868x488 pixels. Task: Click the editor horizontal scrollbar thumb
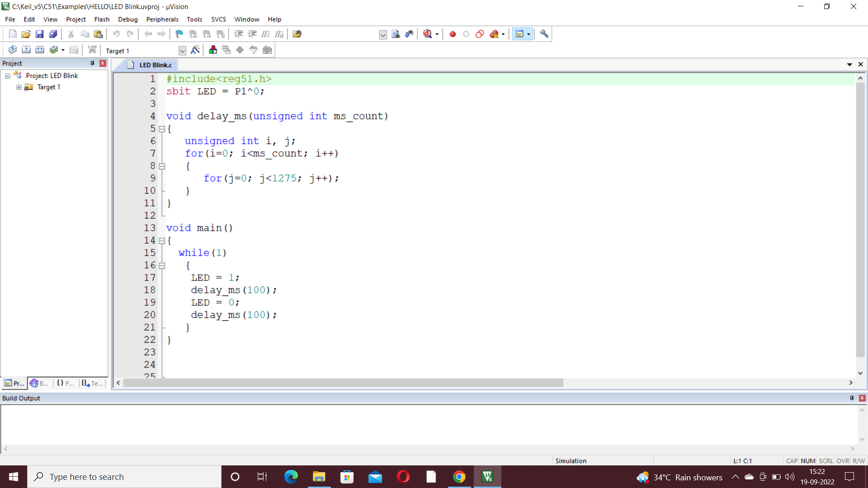(x=343, y=383)
